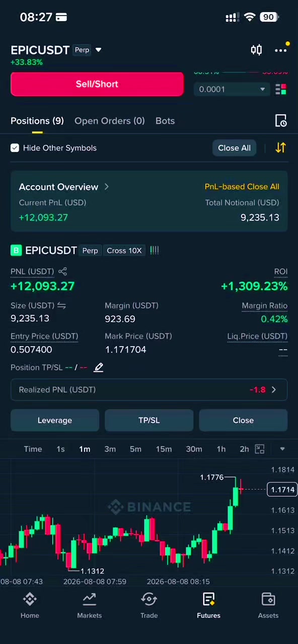This screenshot has width=298, height=644.
Task: Open the 0.0001 price precision dropdown
Action: (232, 89)
